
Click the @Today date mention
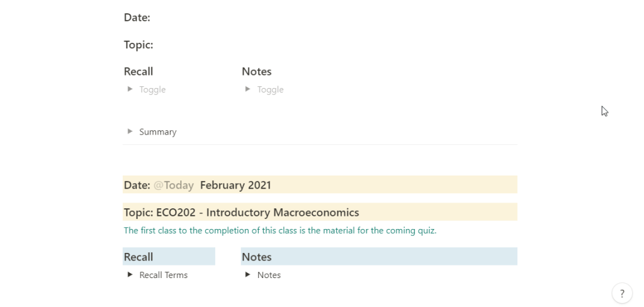pyautogui.click(x=174, y=185)
